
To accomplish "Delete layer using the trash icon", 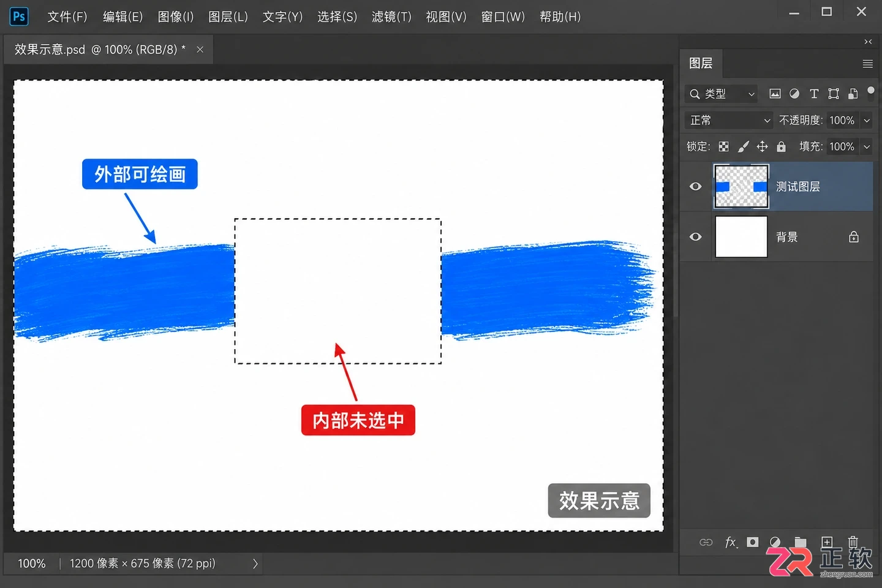I will point(853,542).
